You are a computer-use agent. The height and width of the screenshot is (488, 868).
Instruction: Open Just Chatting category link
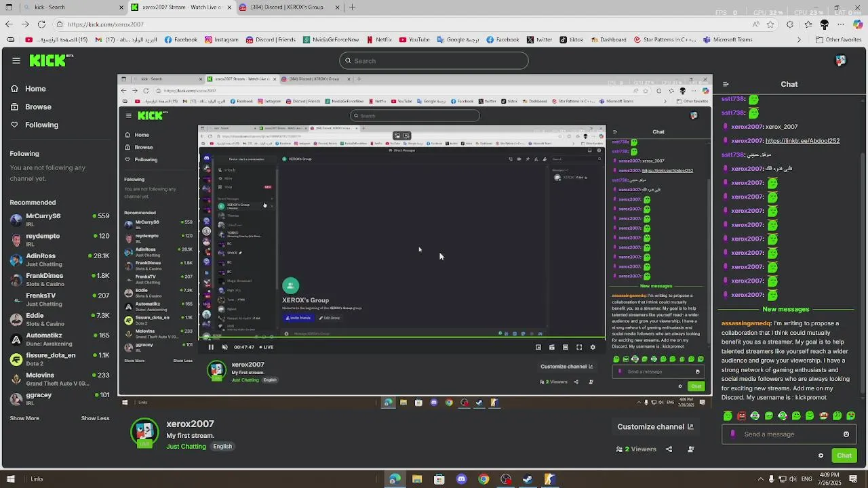(186, 447)
